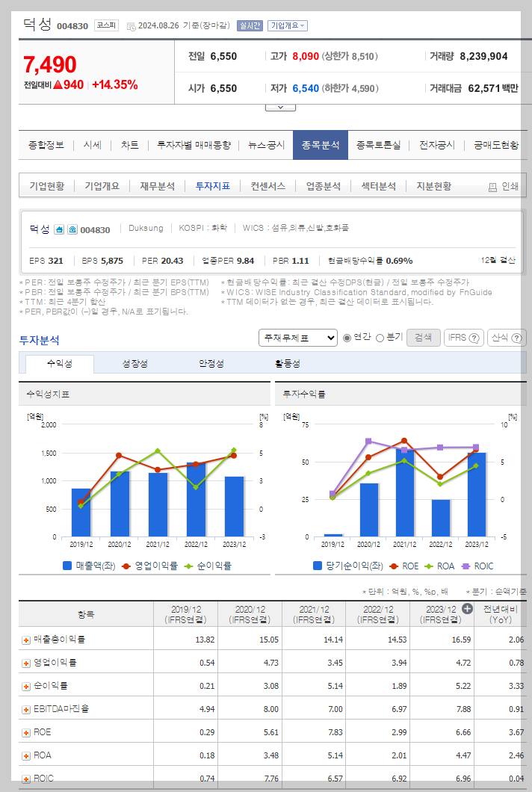
Task: Click the 2021/12 bar in 투자수익률 chart
Action: (x=405, y=492)
